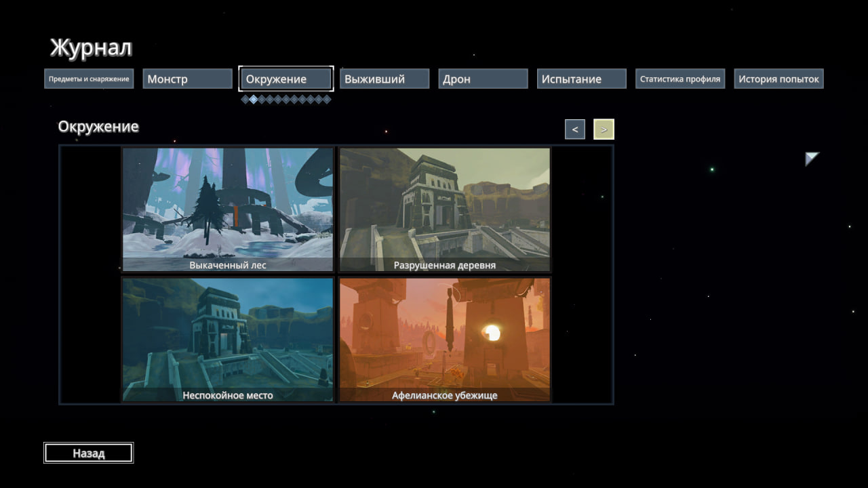
Task: Switch to the Испытание tab
Action: pos(582,79)
